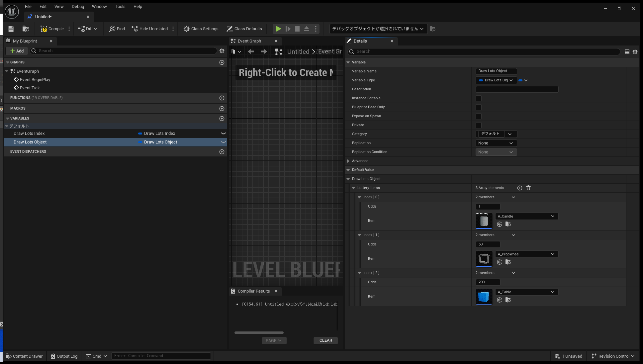Viewport: 643px width, 364px height.
Task: Open graph bookmarks dropdown
Action: pos(236,51)
